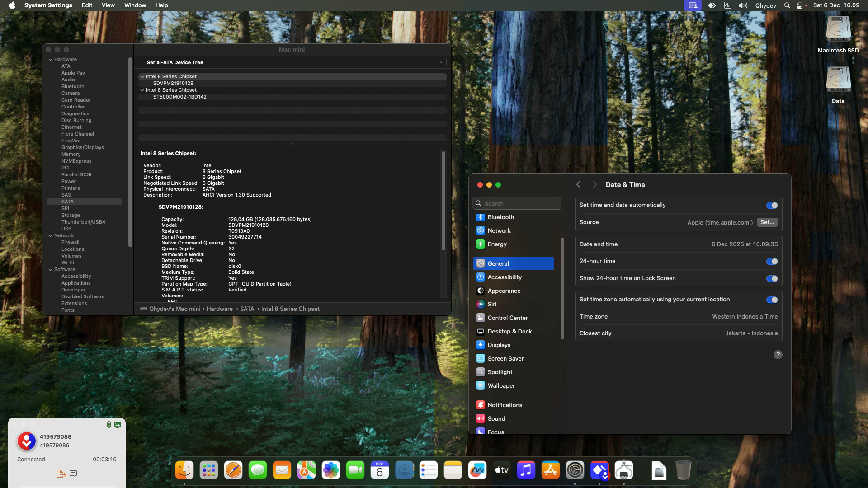The image size is (868, 488).
Task: Open Control Centre icon in the menu bar
Action: pos(800,5)
